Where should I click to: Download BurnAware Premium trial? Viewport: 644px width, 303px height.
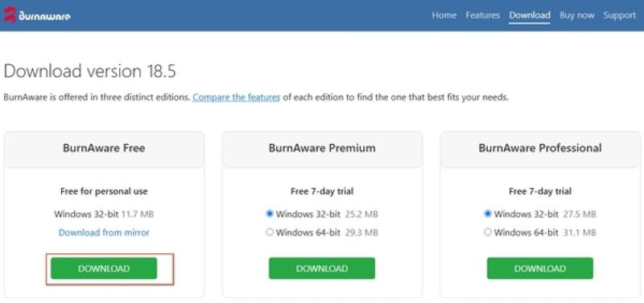click(322, 268)
